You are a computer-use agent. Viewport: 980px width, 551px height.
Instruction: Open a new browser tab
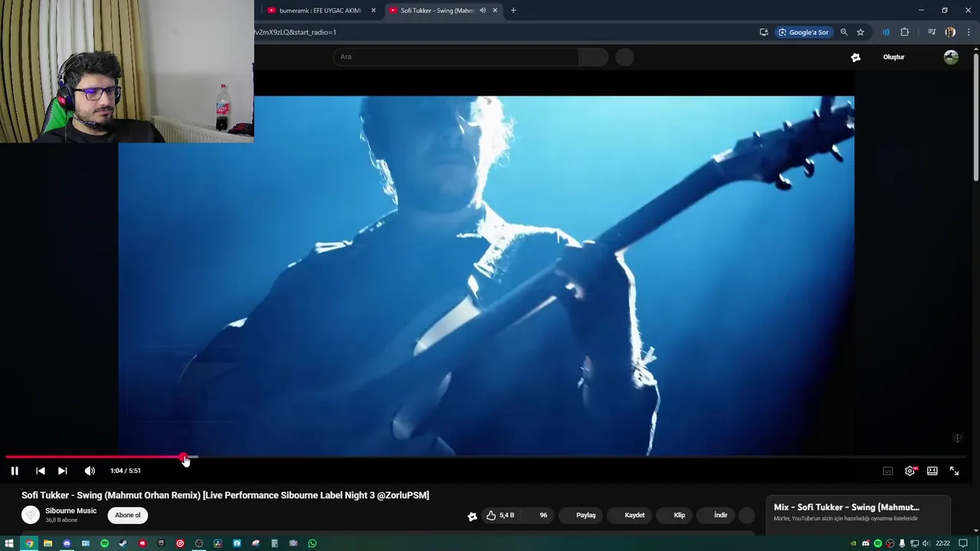click(x=513, y=11)
